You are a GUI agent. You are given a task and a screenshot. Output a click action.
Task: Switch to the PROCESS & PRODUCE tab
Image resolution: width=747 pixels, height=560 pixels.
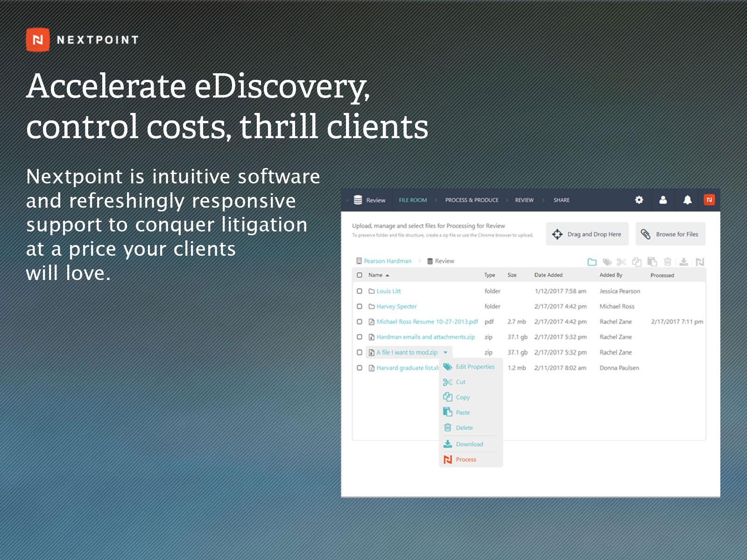click(x=472, y=200)
